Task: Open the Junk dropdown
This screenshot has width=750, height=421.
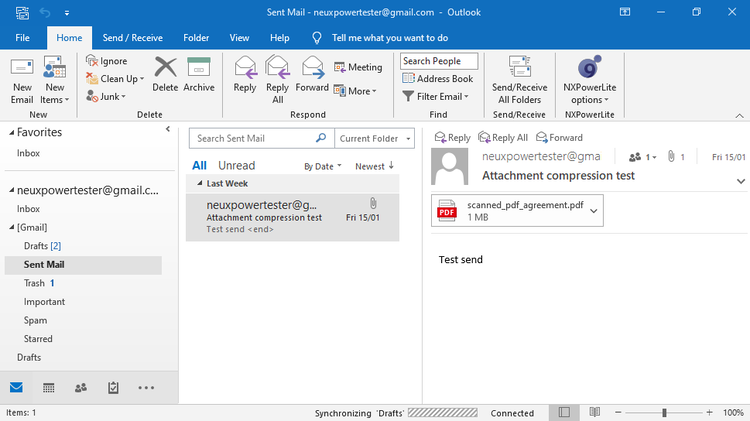Action: click(x=106, y=96)
